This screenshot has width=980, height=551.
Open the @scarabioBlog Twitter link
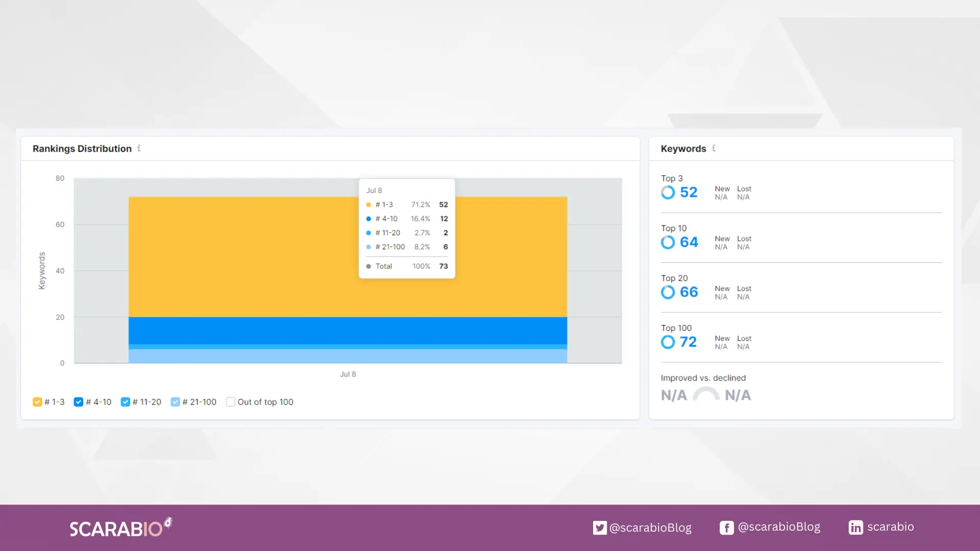click(x=650, y=528)
